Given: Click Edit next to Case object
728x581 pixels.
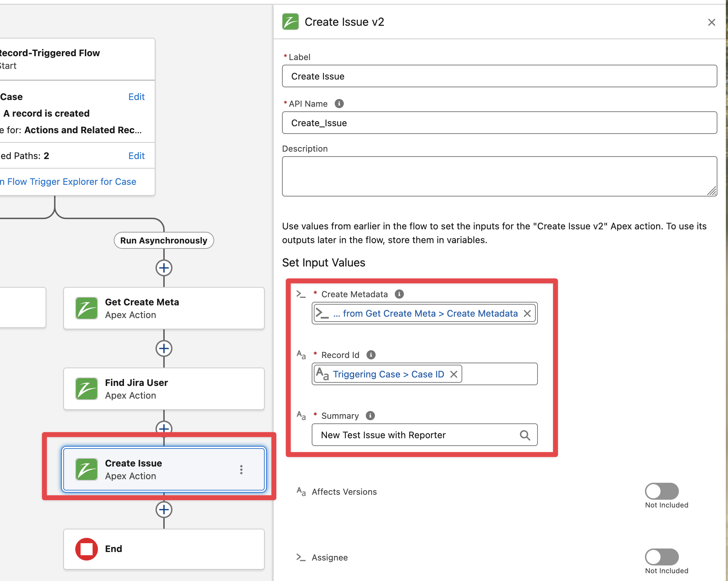Looking at the screenshot, I should pos(136,97).
